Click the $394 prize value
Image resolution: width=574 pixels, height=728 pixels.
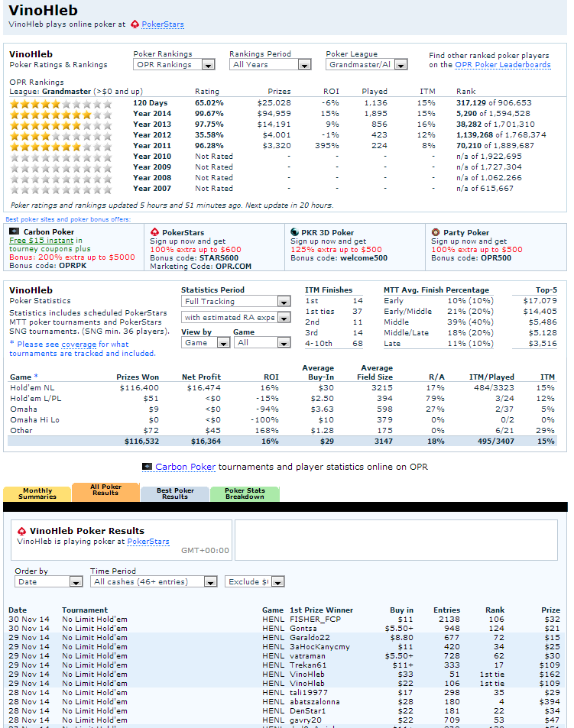tap(550, 701)
